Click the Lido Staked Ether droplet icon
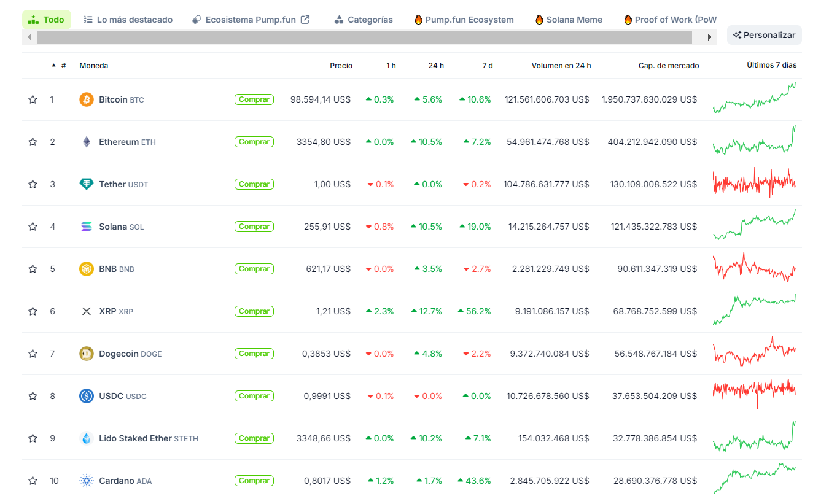 click(x=87, y=438)
